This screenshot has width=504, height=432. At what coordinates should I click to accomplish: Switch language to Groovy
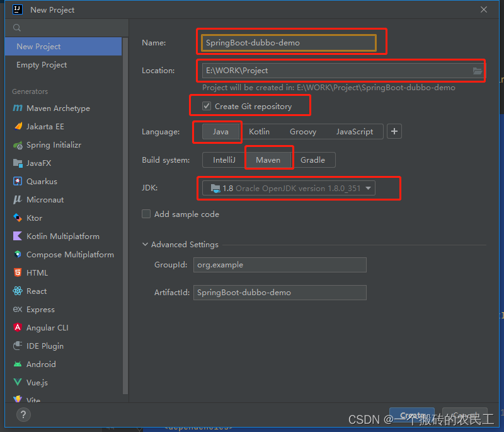(x=303, y=132)
